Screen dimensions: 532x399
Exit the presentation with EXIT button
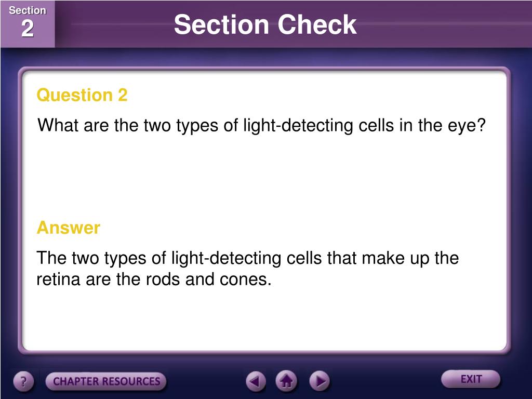(x=471, y=379)
